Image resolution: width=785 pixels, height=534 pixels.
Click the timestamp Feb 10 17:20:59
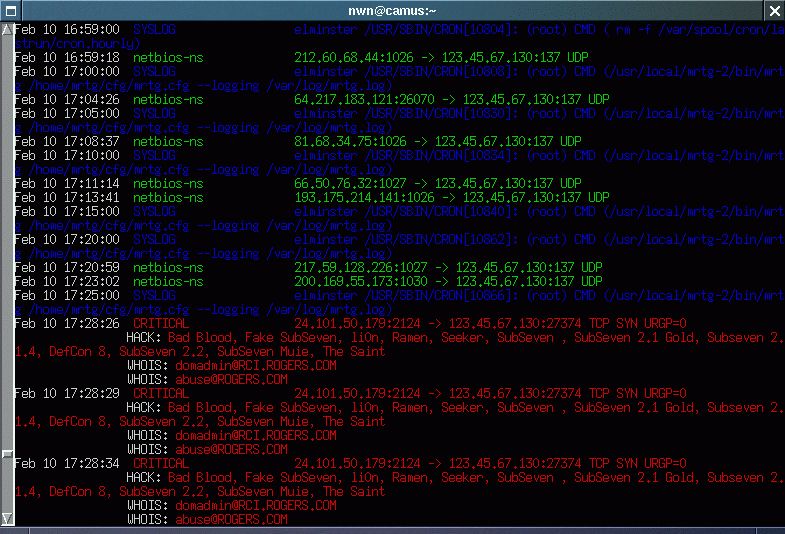(x=67, y=268)
